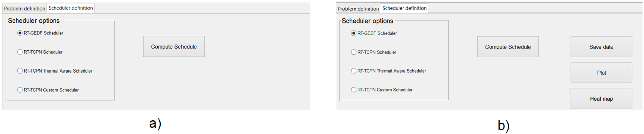
Task: Click Scheduler options group title in panel a
Action: coord(34,21)
